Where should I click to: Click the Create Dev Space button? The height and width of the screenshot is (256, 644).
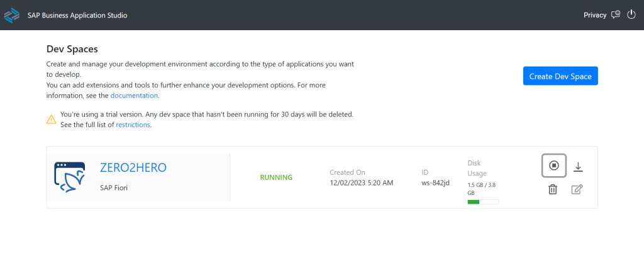560,76
